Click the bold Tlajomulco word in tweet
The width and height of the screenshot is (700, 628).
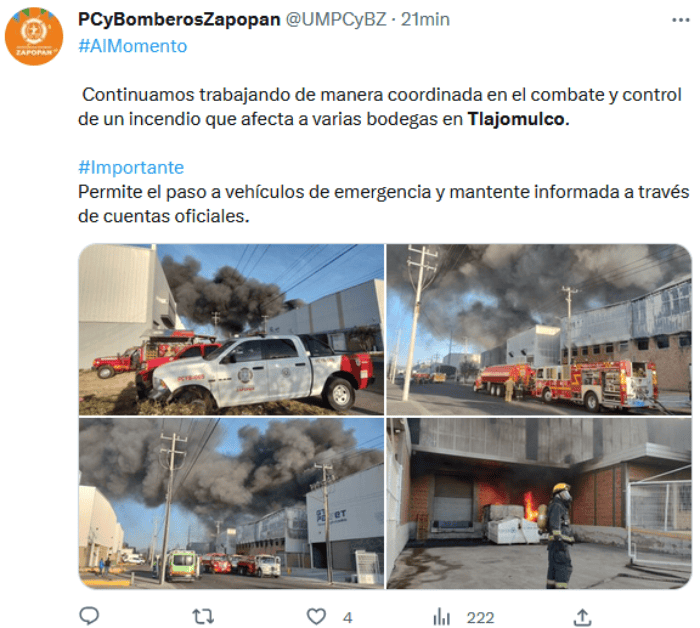[x=518, y=119]
